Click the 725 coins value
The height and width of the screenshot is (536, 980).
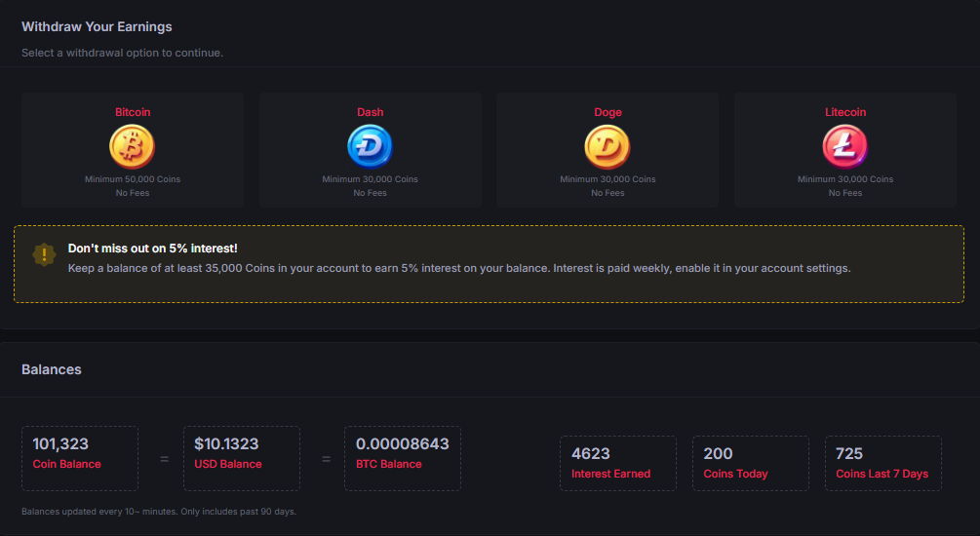pyautogui.click(x=848, y=453)
